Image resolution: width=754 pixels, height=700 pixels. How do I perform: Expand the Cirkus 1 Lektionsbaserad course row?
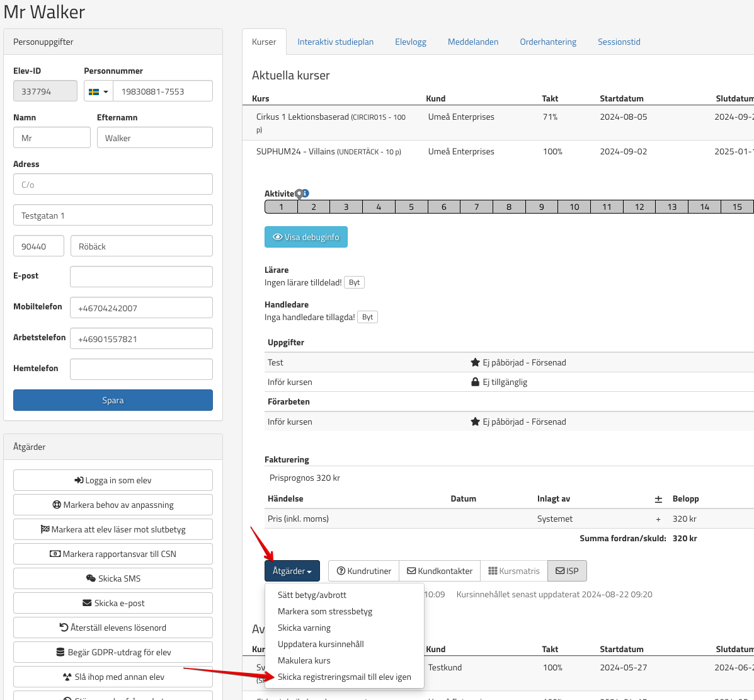[331, 117]
